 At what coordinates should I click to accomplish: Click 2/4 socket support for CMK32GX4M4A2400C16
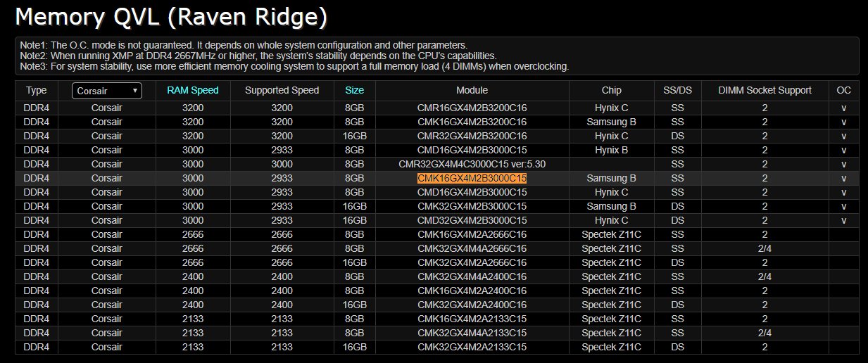pyautogui.click(x=765, y=277)
